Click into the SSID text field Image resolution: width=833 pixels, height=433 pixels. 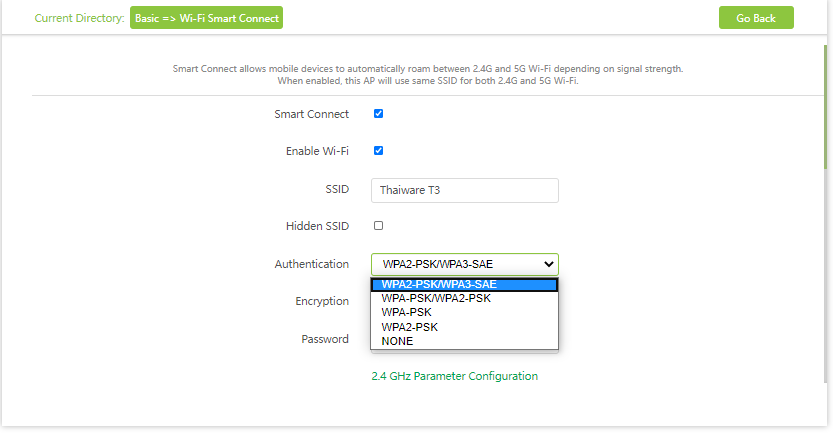pyautogui.click(x=464, y=190)
